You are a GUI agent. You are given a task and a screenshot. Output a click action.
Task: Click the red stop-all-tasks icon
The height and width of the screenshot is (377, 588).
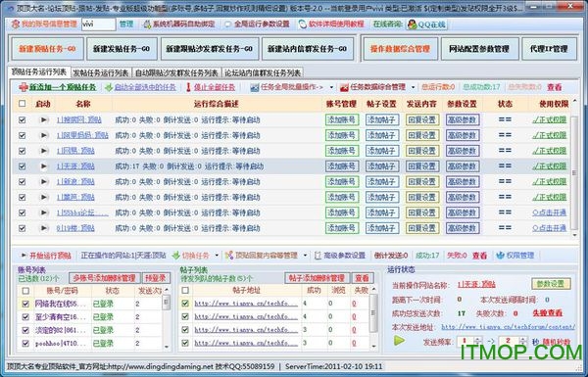pyautogui.click(x=188, y=87)
